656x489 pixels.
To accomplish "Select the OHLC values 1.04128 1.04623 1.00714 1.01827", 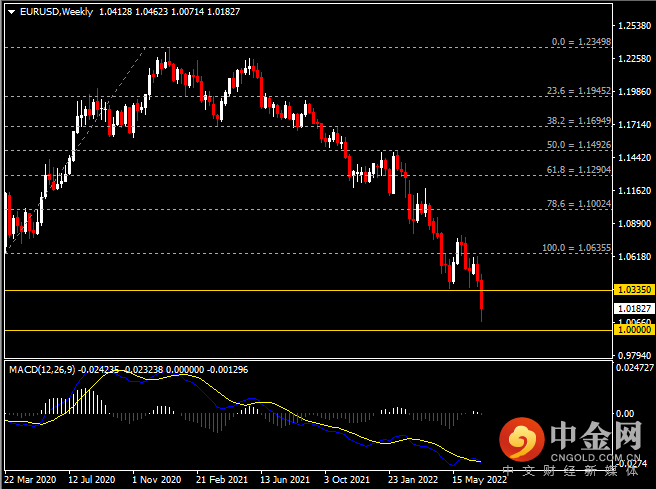I will [x=169, y=12].
